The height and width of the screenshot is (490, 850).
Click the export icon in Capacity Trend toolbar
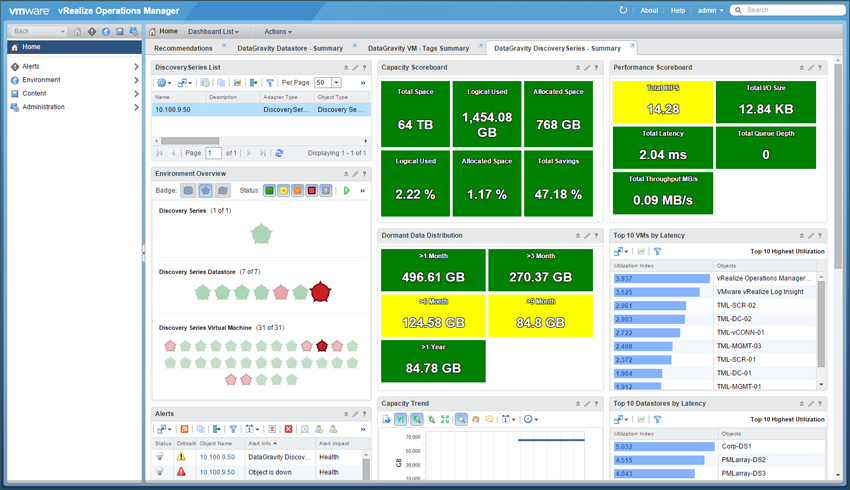tap(386, 419)
